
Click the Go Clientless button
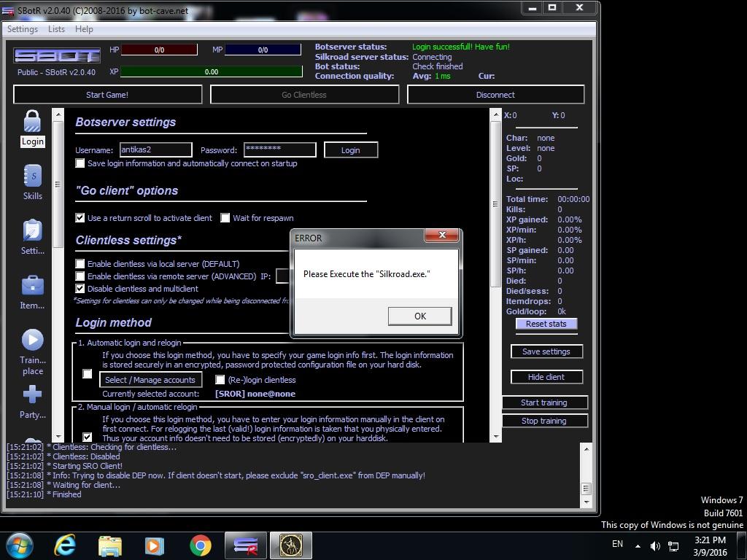click(304, 94)
